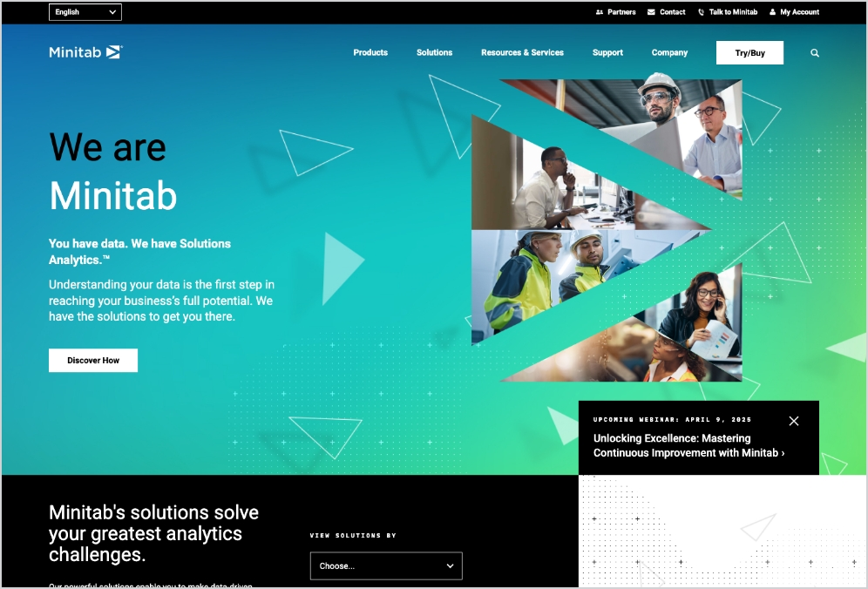This screenshot has height=589, width=868.
Task: Click the search magnifier icon
Action: [x=814, y=53]
